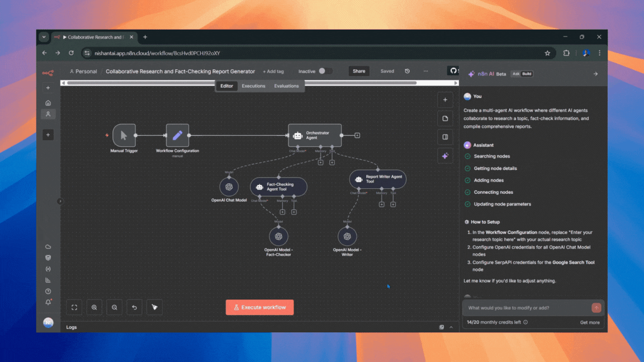Select the sticky note icon on the canvas toolbar
The height and width of the screenshot is (362, 644).
point(446,118)
